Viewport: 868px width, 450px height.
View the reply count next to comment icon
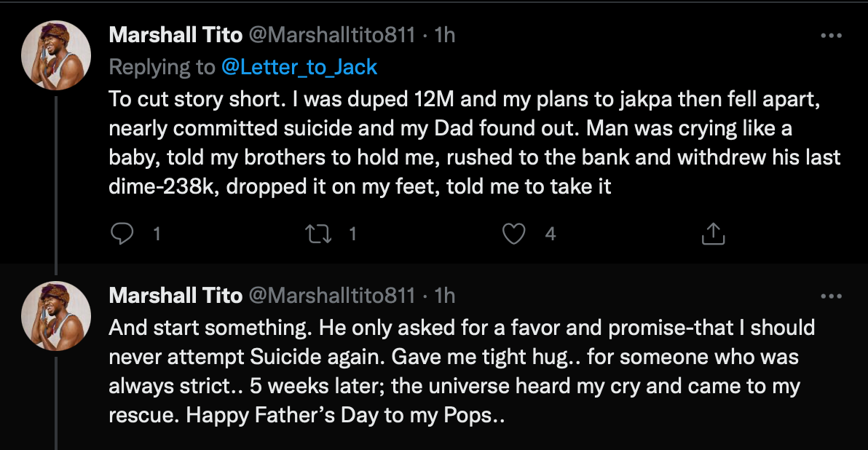pos(157,234)
